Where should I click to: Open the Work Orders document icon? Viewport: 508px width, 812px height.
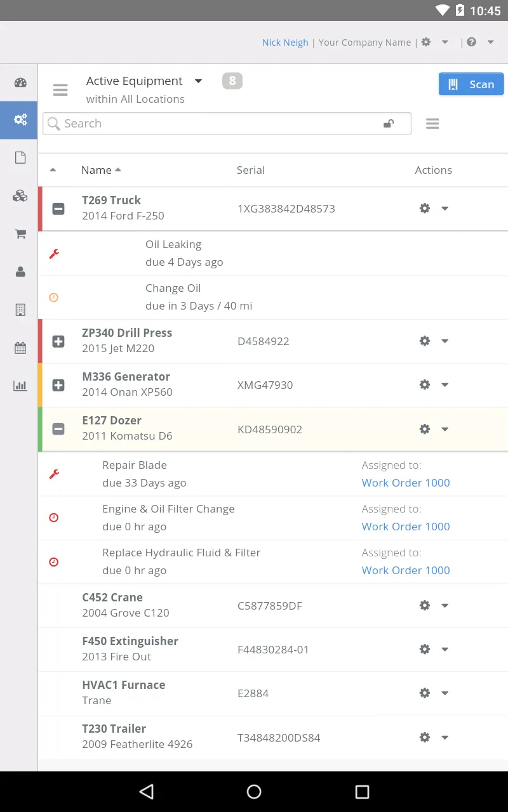click(x=20, y=157)
